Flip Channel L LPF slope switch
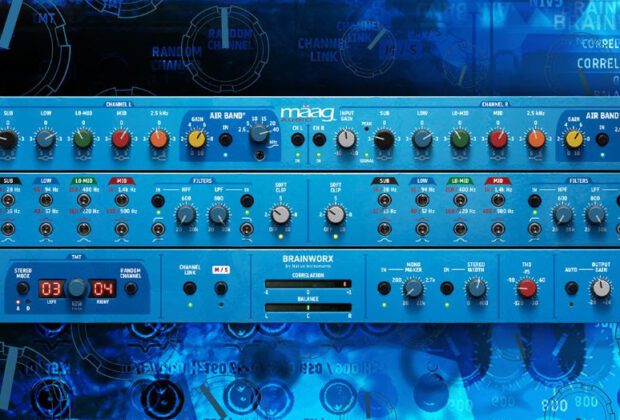The height and width of the screenshot is (420, 620). pos(247,229)
